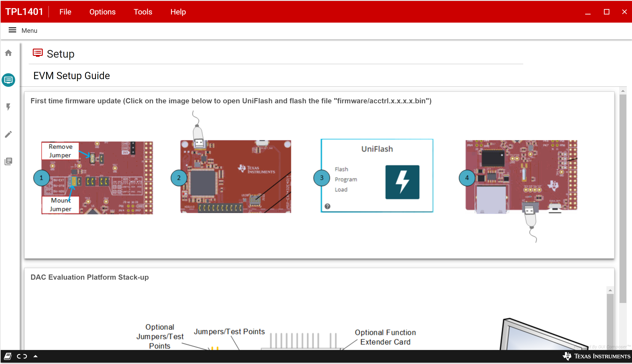Screen dimensions: 632x364
Task: Click the inner stack-up panel scroll up arrow
Action: tap(610, 290)
